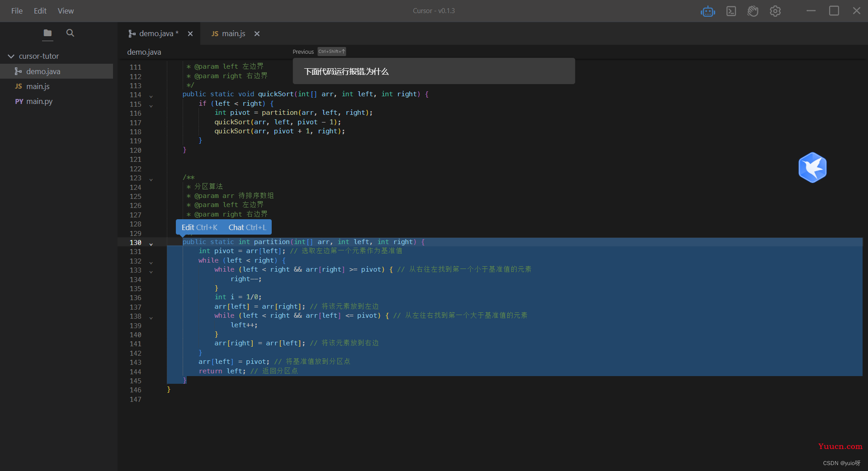Click the 'quickSort(arr, pivot + 1, right);' line

(x=280, y=131)
